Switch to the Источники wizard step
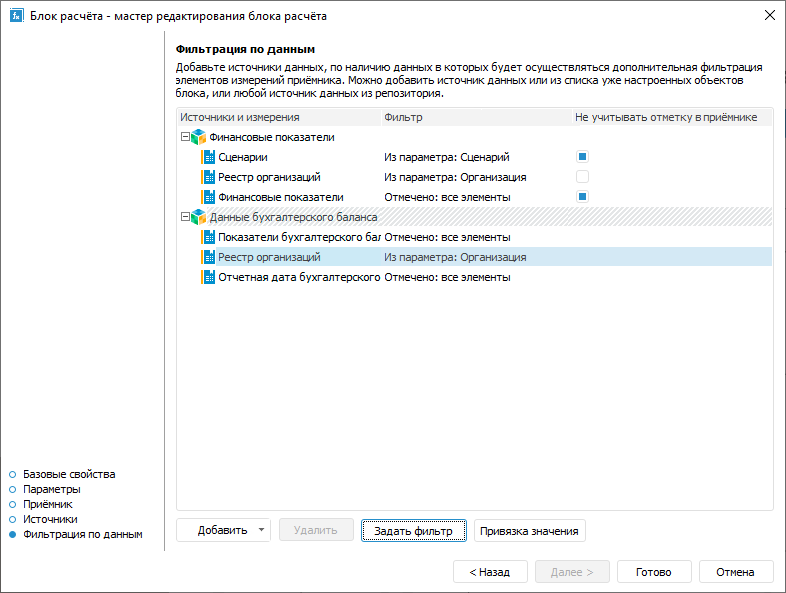This screenshot has height=593, width=786. tap(50, 520)
